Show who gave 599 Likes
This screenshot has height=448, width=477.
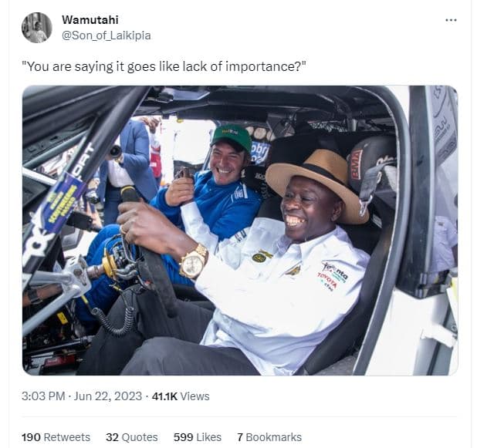coord(198,437)
